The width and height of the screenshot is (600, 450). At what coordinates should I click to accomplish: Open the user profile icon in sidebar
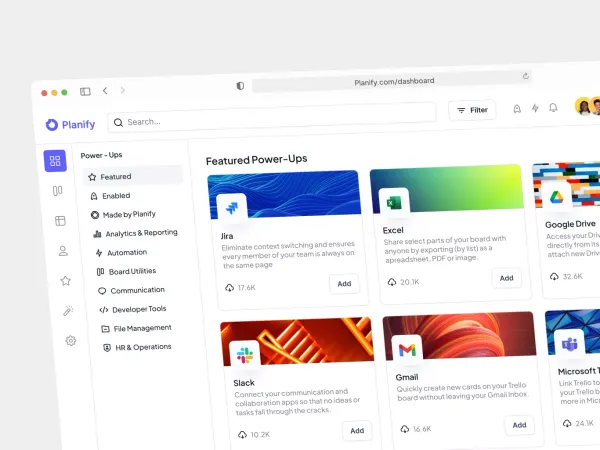pos(63,251)
